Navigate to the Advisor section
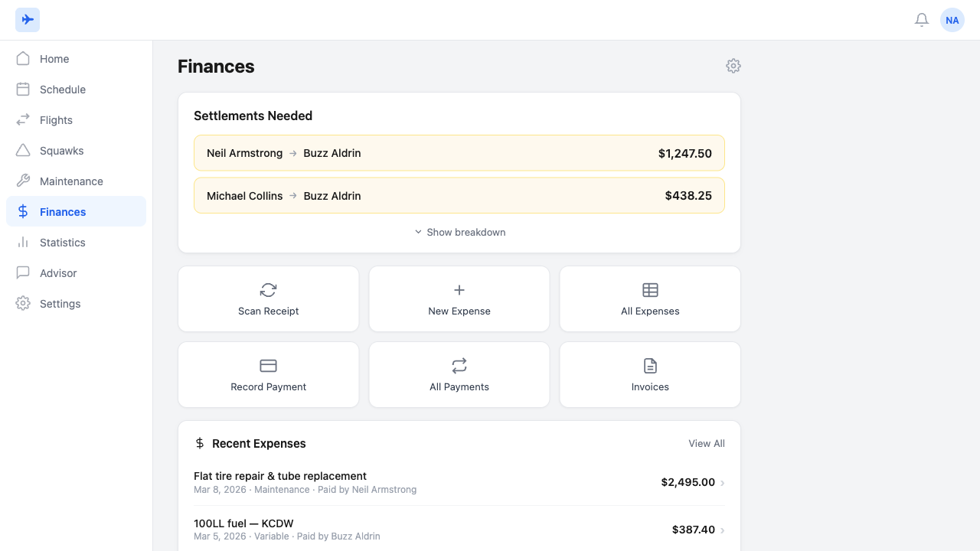This screenshot has width=980, height=551. point(57,272)
